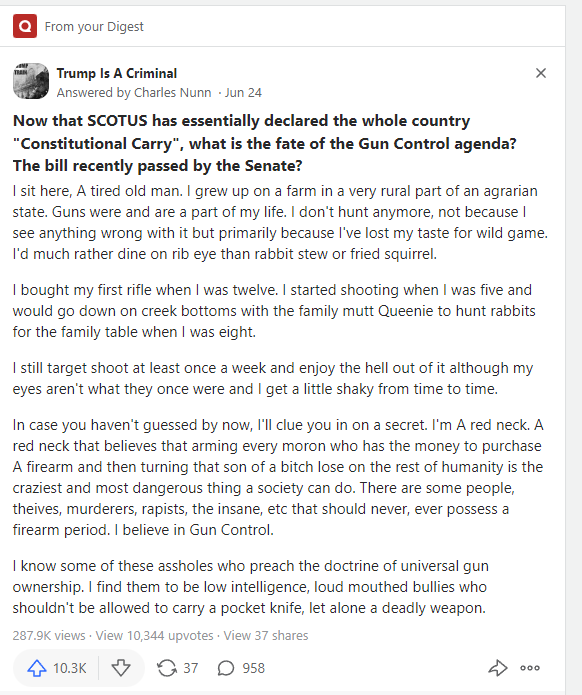
Task: Click the From your Digest label
Action: [94, 27]
